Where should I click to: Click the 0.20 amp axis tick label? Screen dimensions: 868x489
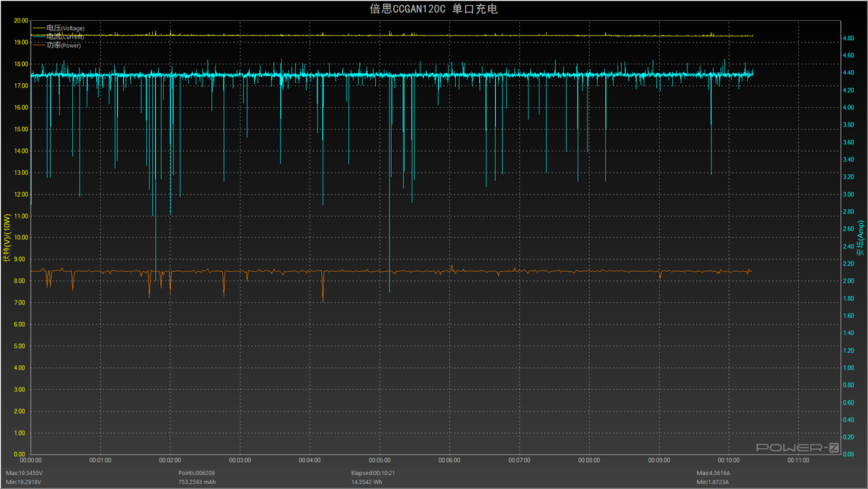(848, 437)
